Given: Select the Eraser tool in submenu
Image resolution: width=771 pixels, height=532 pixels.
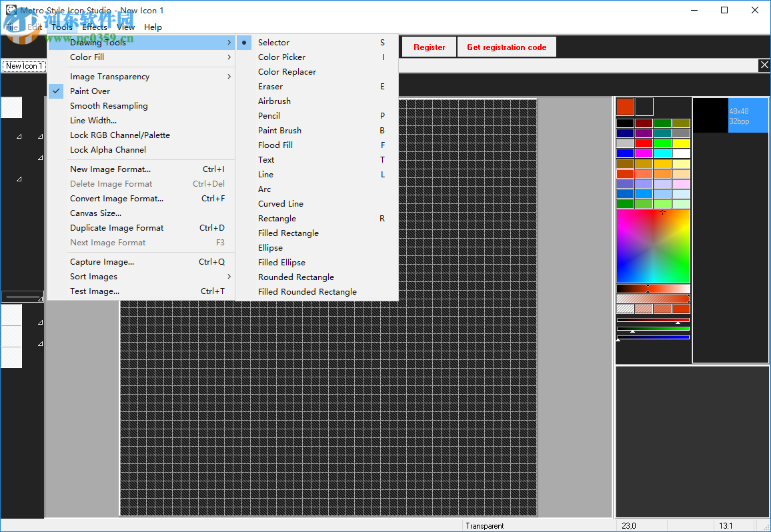Looking at the screenshot, I should (270, 87).
